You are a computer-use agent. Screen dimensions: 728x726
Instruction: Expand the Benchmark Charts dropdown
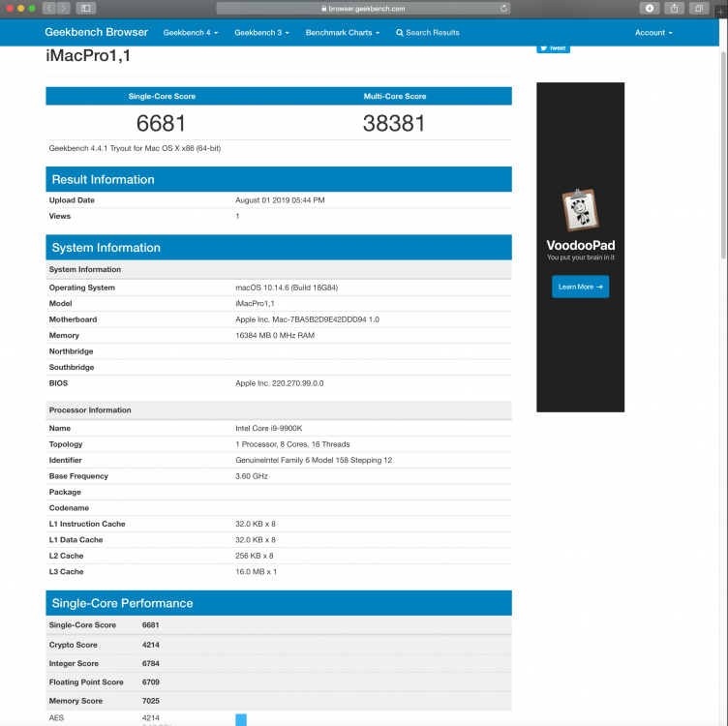click(x=342, y=33)
